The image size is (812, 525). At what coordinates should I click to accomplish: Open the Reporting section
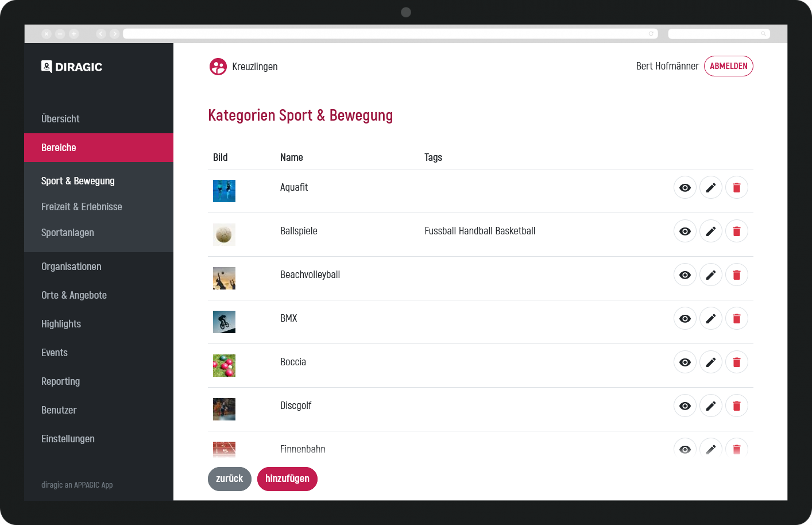point(60,381)
